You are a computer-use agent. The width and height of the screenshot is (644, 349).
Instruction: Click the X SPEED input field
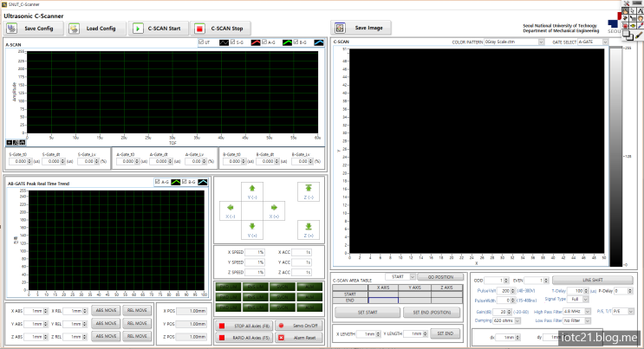[x=255, y=252]
